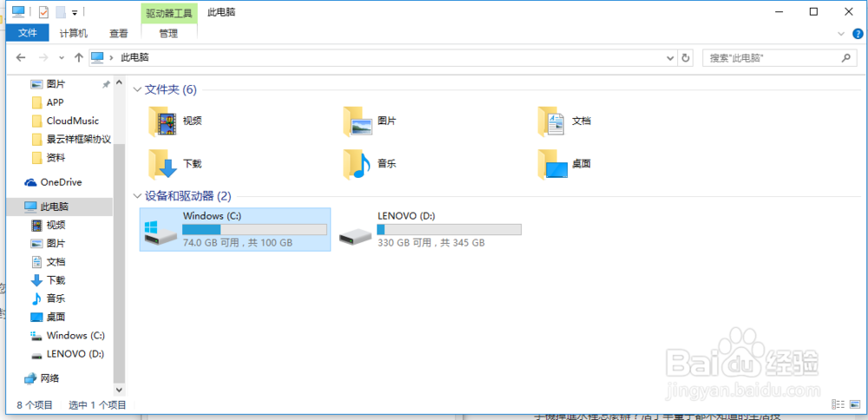Click the breadcrumb arrow before 此电脑
Screen dimensions: 868x420
[x=112, y=57]
